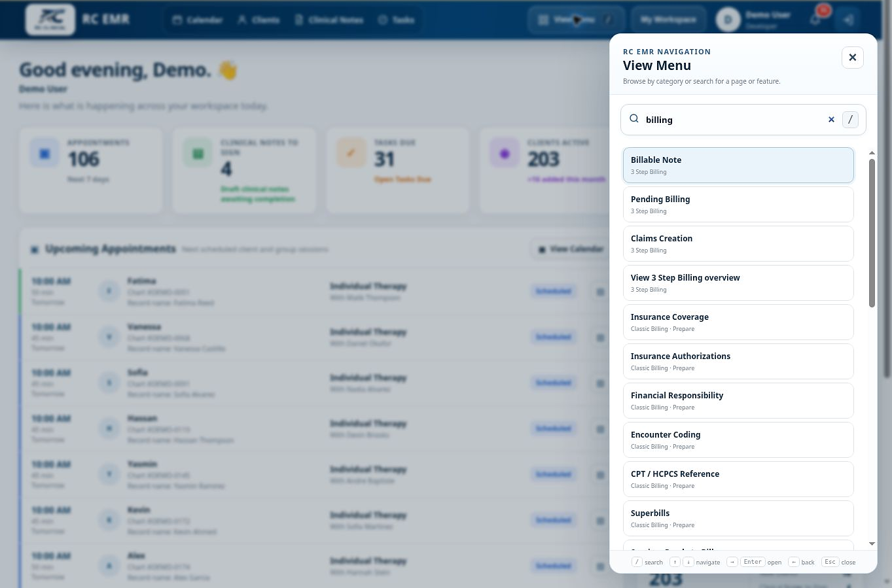Click the results scrollbar up arrow
This screenshot has height=588, width=892.
click(872, 153)
